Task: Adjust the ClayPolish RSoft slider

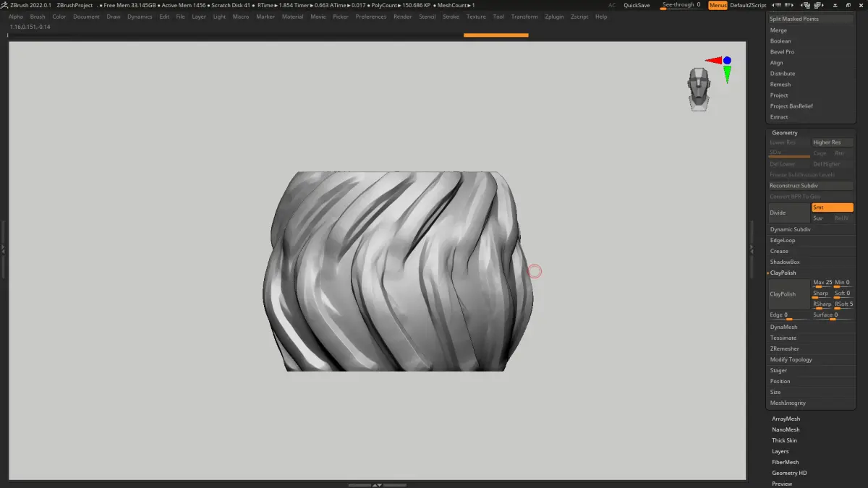Action: 843,305
